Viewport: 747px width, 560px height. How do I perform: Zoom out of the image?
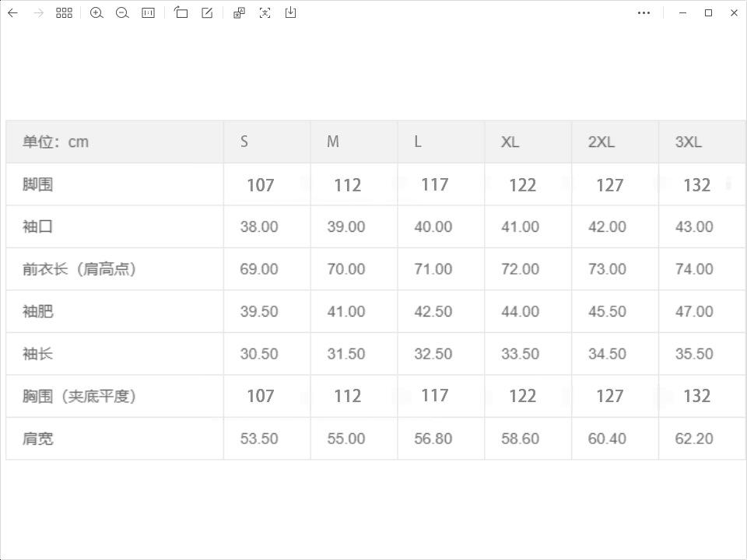[122, 13]
